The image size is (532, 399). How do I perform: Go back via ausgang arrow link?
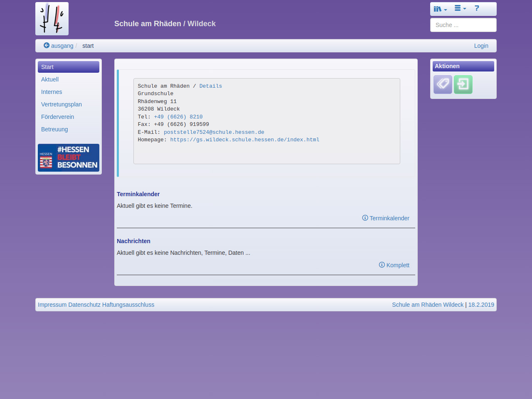pos(59,46)
